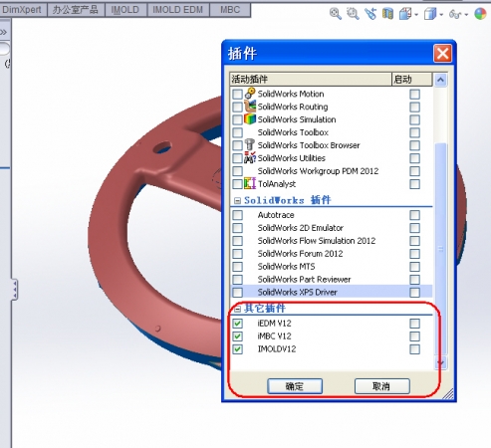Click the add-in list scroll up arrow
The image size is (491, 448).
coord(440,80)
